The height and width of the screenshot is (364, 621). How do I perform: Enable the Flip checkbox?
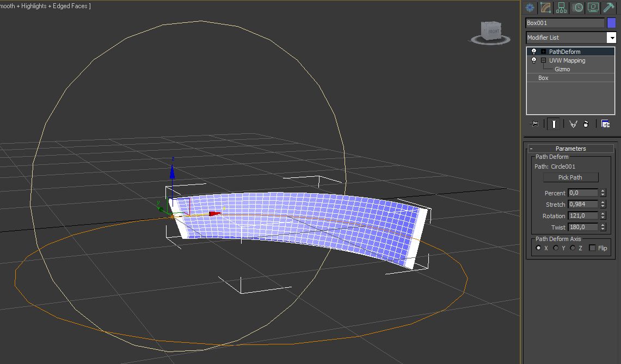pyautogui.click(x=592, y=248)
